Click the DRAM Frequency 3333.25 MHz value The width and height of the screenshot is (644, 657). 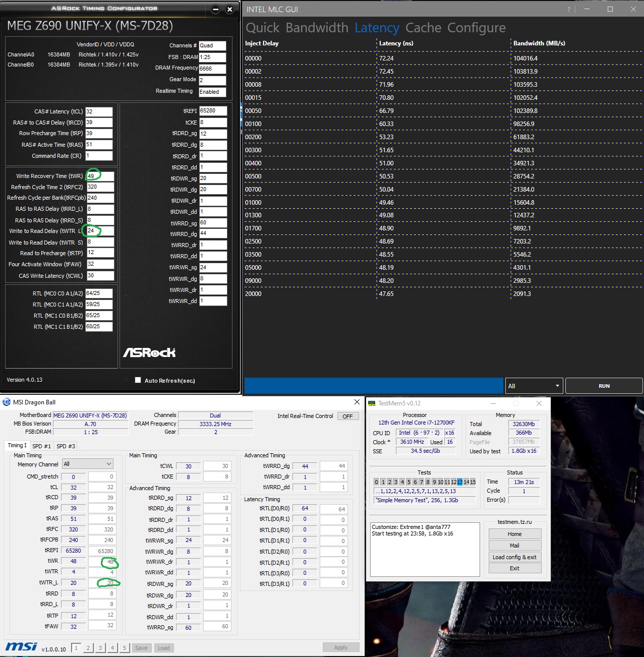[x=215, y=424]
